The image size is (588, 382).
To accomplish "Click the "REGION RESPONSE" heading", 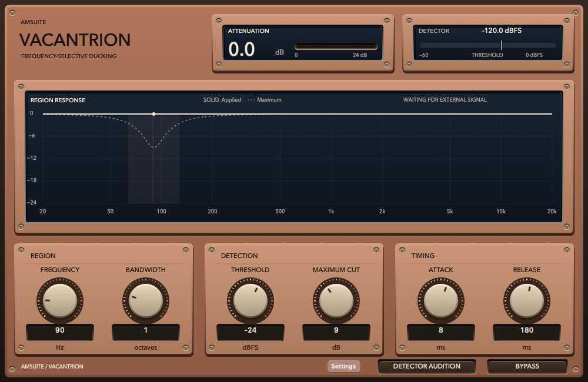I will 58,100.
